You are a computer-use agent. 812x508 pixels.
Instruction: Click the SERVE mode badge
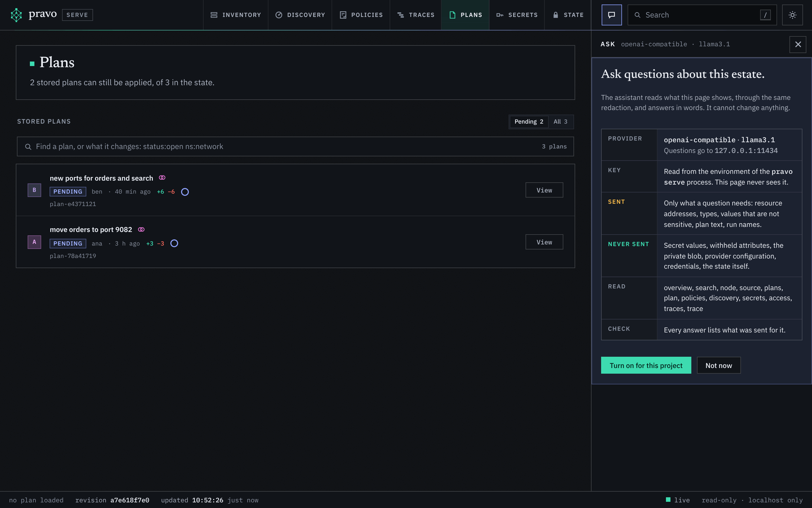pos(77,15)
